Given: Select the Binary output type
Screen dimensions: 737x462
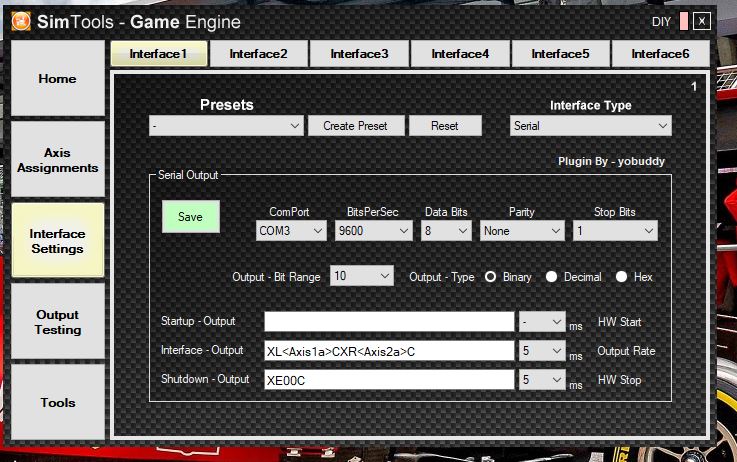Looking at the screenshot, I should [490, 277].
